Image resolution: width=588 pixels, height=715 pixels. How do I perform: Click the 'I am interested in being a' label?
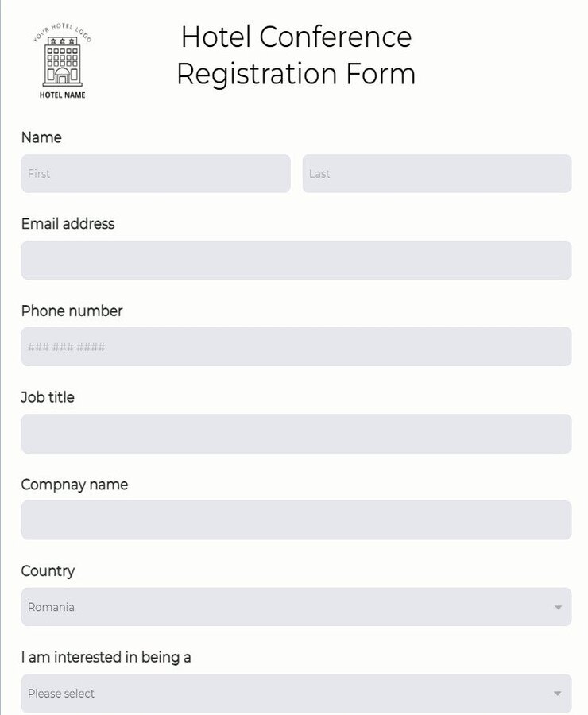(106, 657)
